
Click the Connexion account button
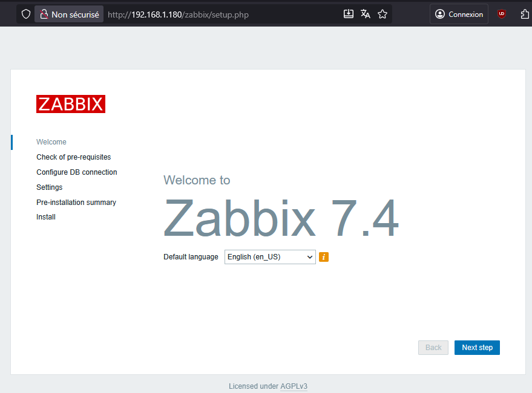[459, 15]
